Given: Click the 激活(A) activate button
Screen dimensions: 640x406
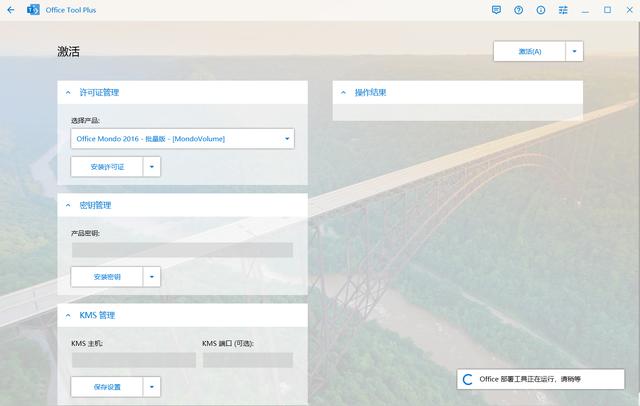Looking at the screenshot, I should click(x=529, y=51).
